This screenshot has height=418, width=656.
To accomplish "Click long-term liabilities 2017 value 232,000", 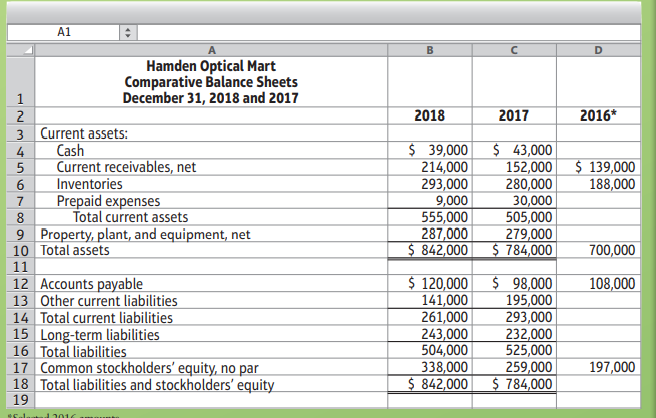I will click(514, 334).
